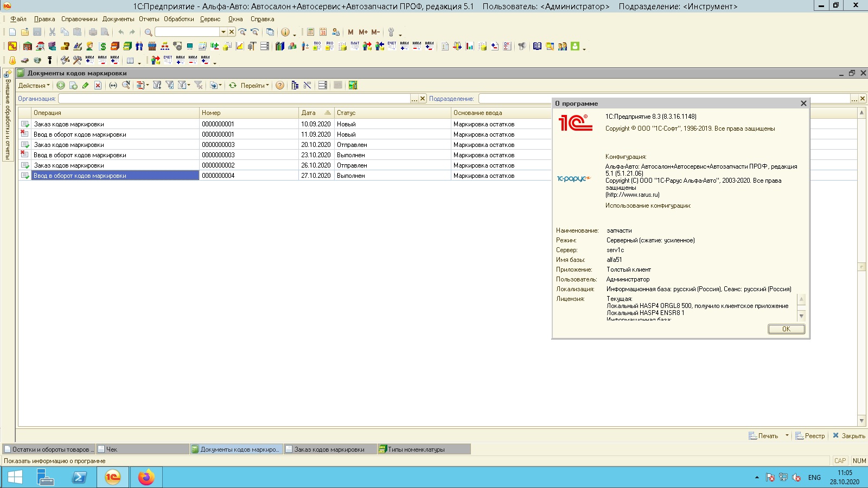Image resolution: width=868 pixels, height=488 pixels.
Task: Open the search combo box dropdown arrow
Action: 223,32
